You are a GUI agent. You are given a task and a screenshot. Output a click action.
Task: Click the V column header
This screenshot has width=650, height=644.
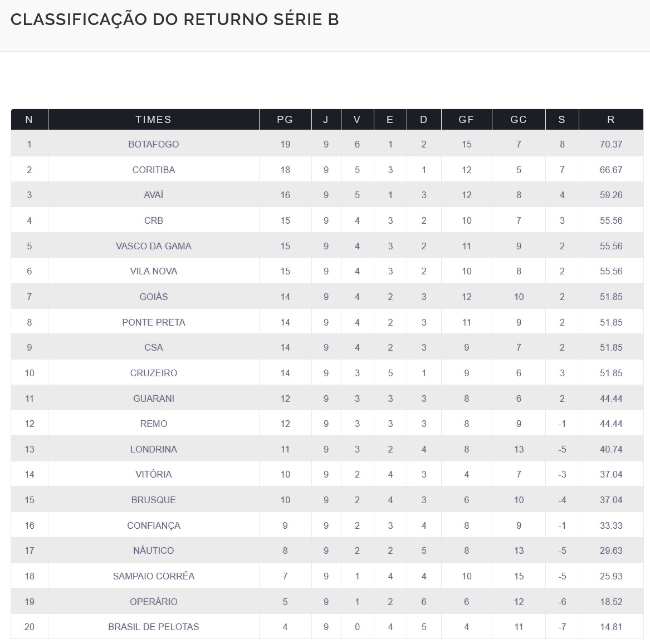pos(356,120)
